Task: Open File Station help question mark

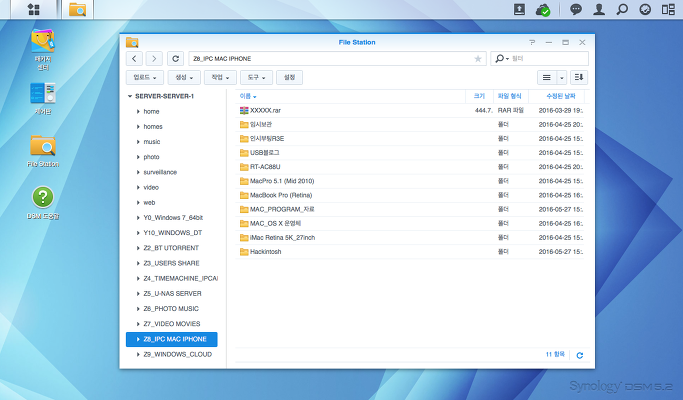Action: 532,42
